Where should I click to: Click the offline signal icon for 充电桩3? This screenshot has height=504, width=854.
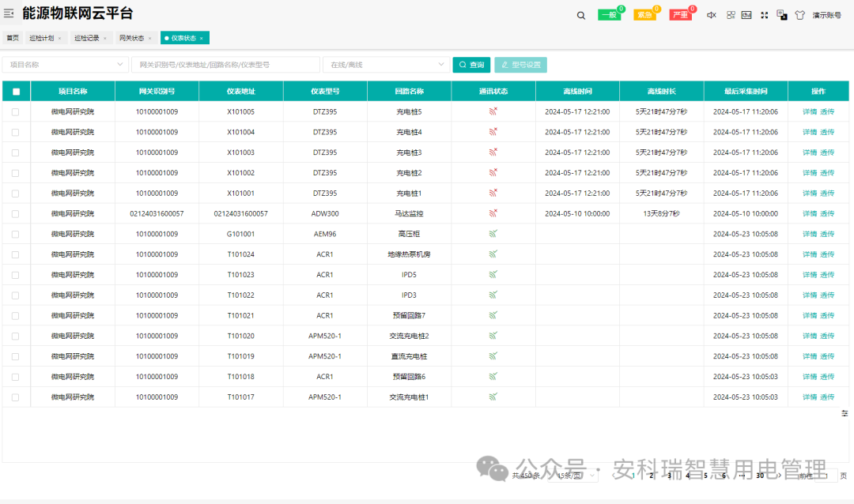tap(493, 152)
